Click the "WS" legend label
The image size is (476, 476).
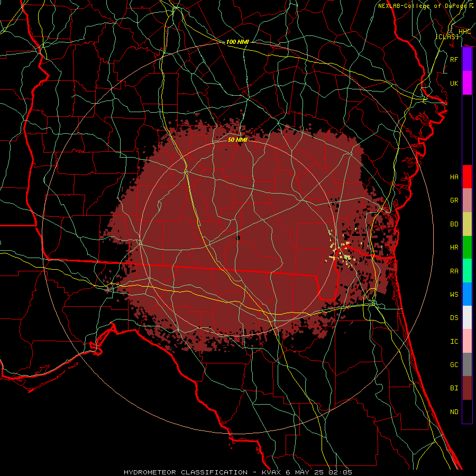click(454, 295)
